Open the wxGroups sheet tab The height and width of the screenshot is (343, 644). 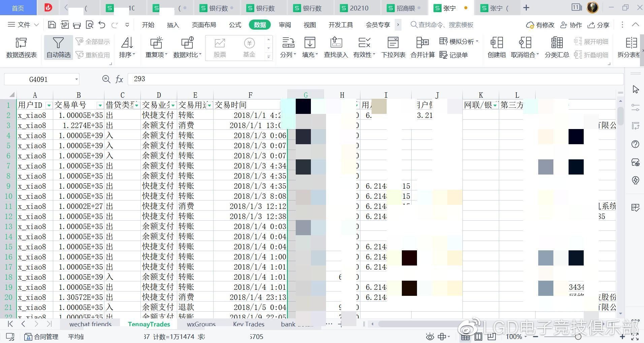tap(201, 324)
